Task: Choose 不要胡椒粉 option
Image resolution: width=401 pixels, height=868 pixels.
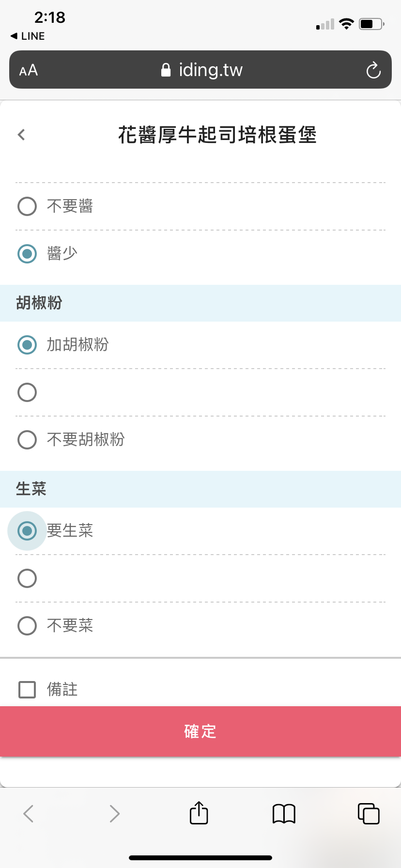Action: 27,440
